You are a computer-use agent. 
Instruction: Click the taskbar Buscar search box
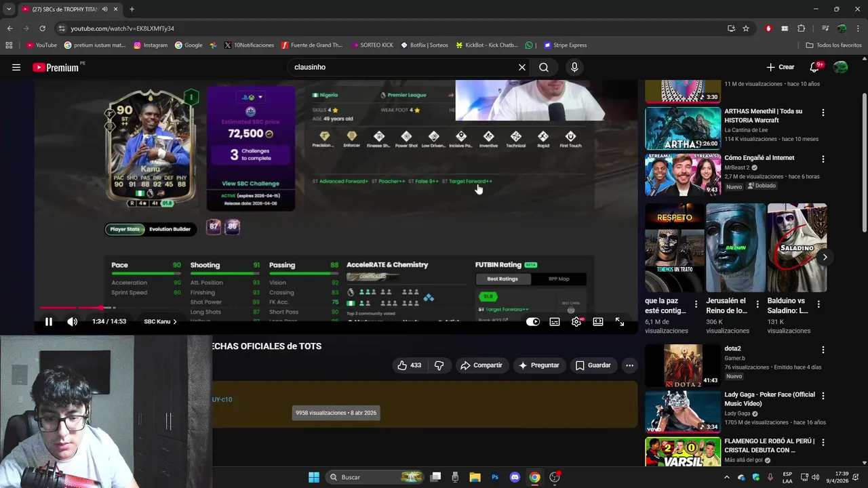click(x=374, y=477)
